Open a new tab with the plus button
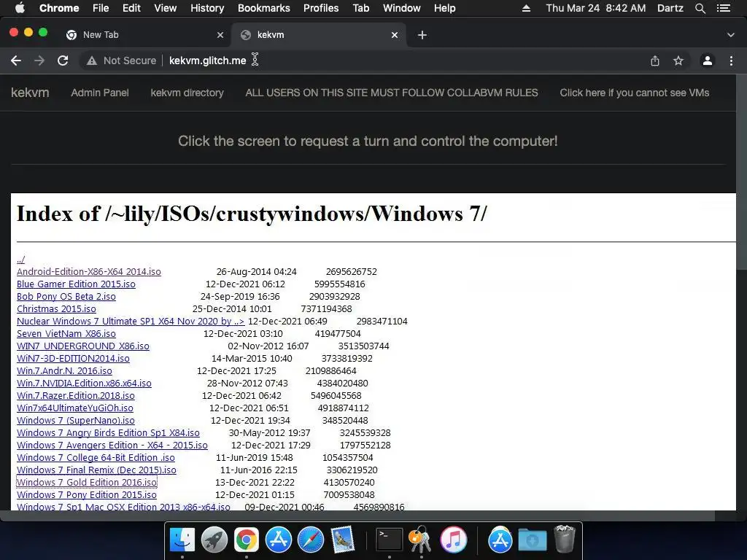Screen dimensions: 747x560 [422, 35]
